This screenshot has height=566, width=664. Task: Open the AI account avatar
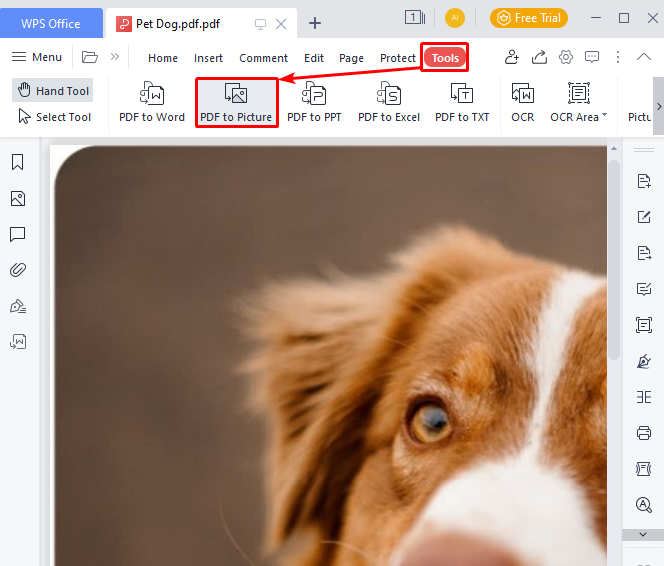coord(454,18)
